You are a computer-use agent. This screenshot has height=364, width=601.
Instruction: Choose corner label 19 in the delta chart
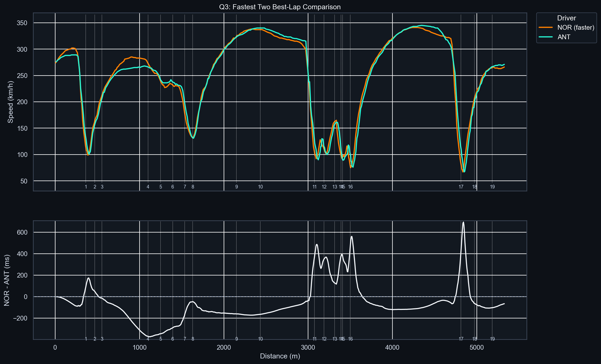pos(492,339)
